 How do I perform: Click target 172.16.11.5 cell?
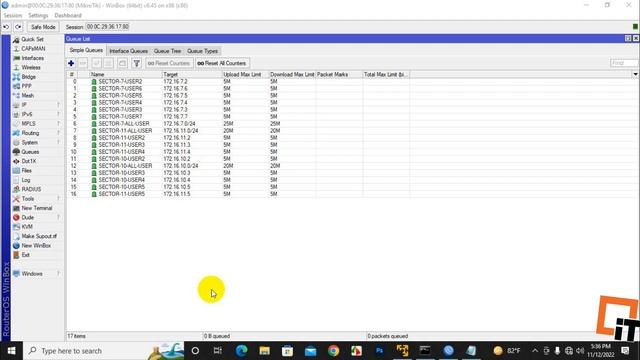tap(177, 194)
